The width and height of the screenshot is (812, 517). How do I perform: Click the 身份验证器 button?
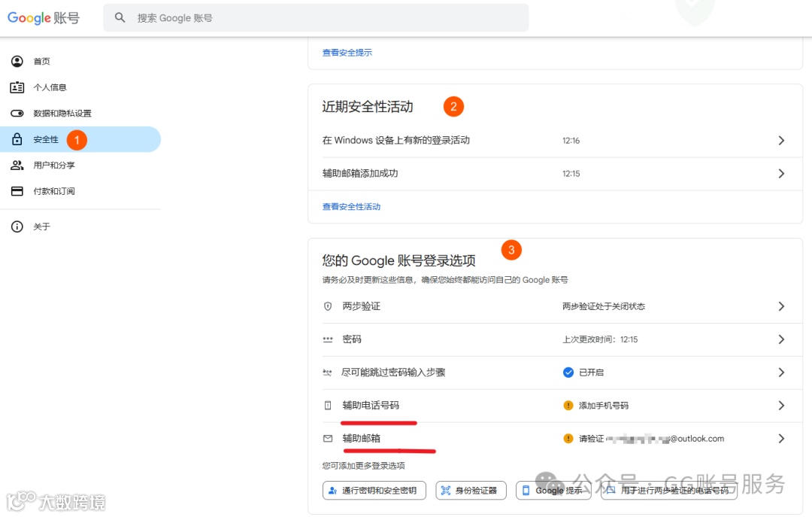tap(471, 491)
